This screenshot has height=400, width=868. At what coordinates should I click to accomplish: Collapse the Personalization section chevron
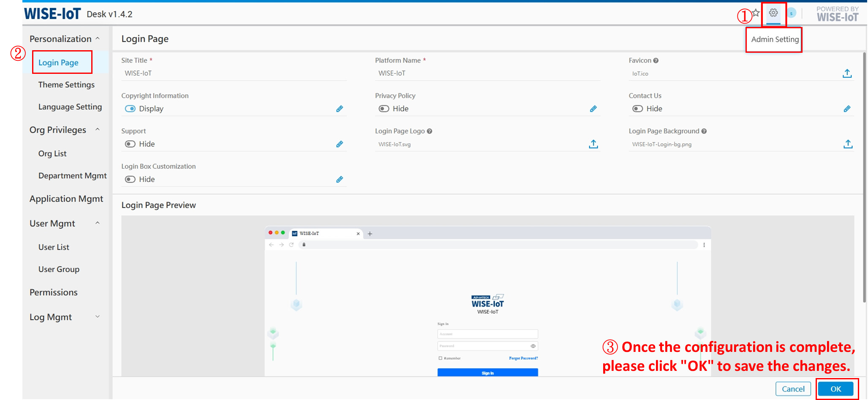pos(98,38)
